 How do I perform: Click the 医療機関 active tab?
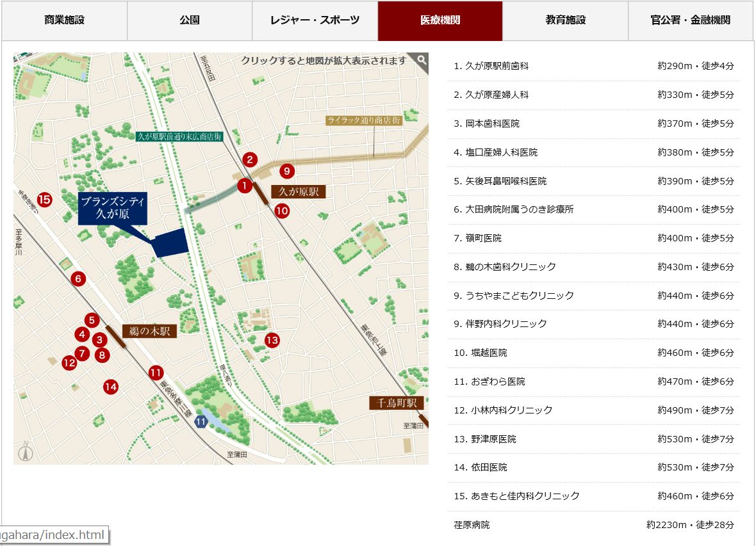(440, 20)
